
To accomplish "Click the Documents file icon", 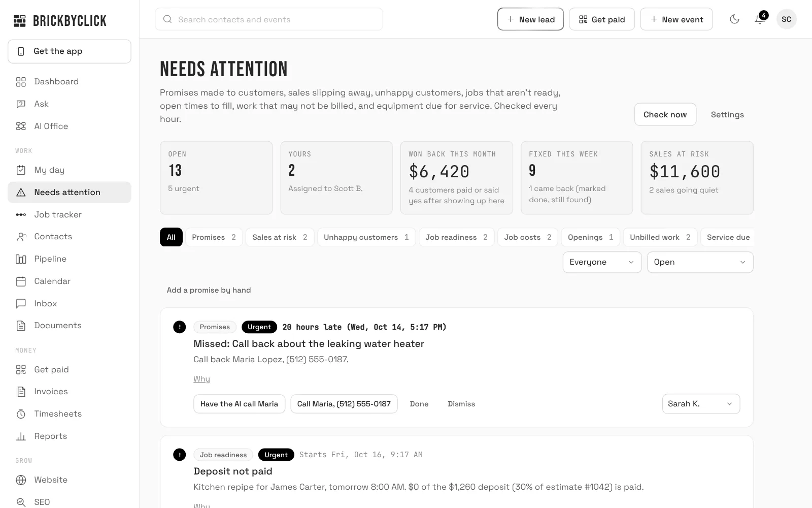I will tap(21, 326).
